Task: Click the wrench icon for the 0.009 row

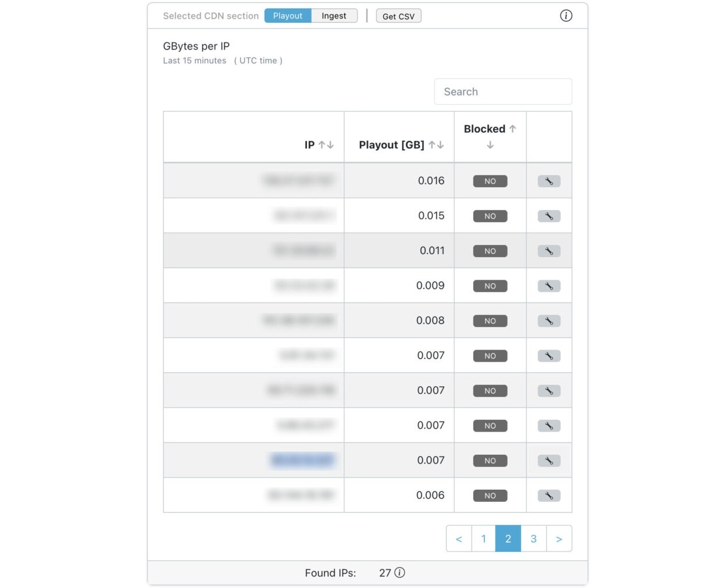Action: 549,286
